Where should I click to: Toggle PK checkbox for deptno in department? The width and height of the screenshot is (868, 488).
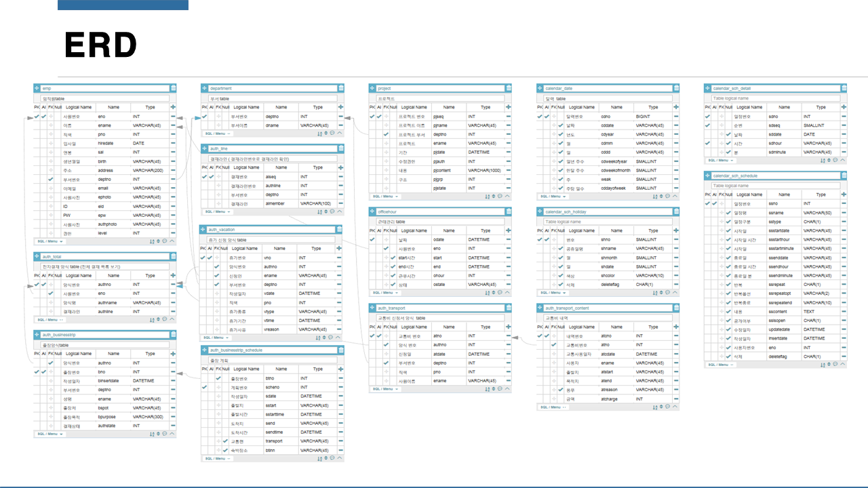point(205,117)
